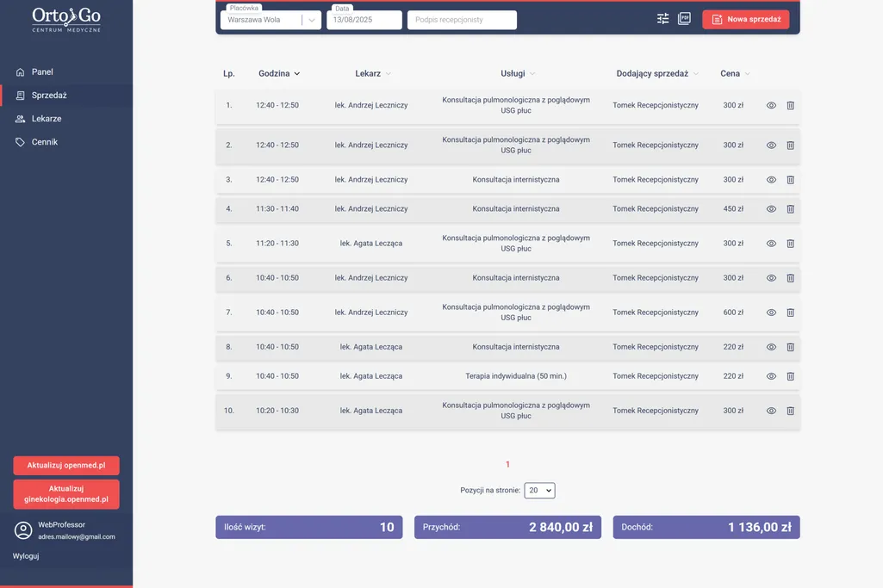Toggle eye icon on row 9
Viewport: 883px width, 588px height.
pos(771,376)
